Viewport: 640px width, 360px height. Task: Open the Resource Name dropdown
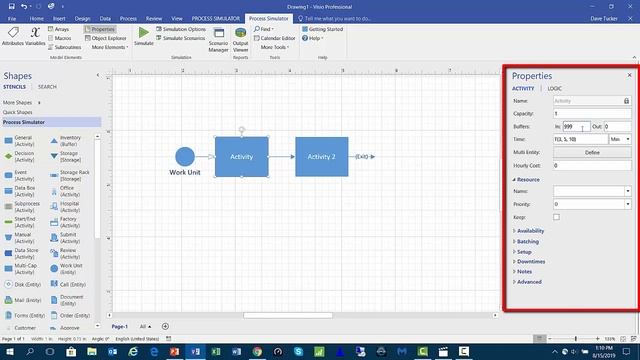627,191
